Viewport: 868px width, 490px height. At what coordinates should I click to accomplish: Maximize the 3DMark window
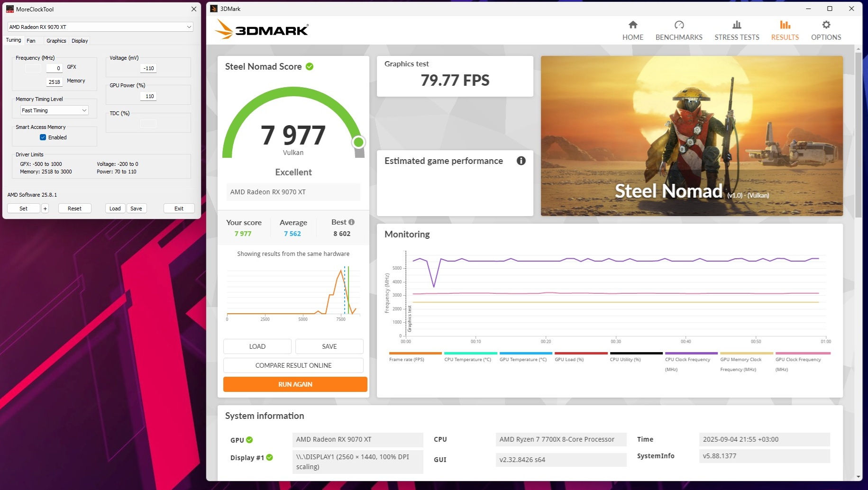coord(830,9)
